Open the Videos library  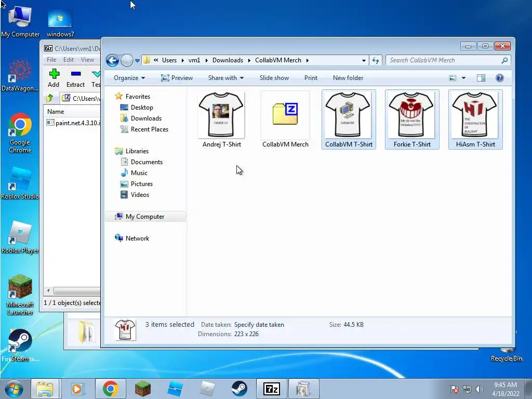pos(140,195)
